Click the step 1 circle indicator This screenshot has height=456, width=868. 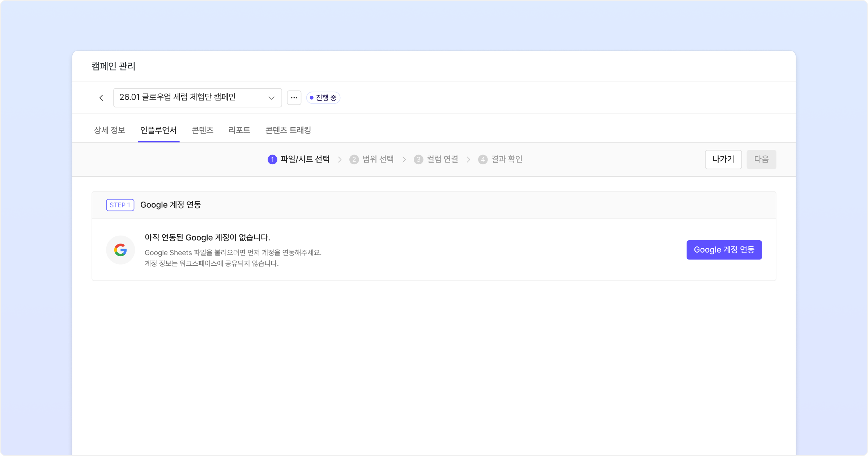[x=272, y=160]
